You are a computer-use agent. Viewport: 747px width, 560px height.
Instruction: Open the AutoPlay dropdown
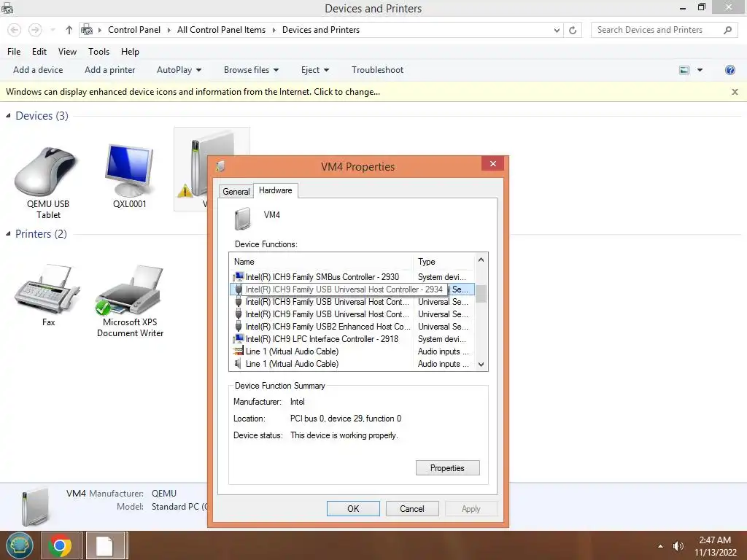click(x=179, y=70)
